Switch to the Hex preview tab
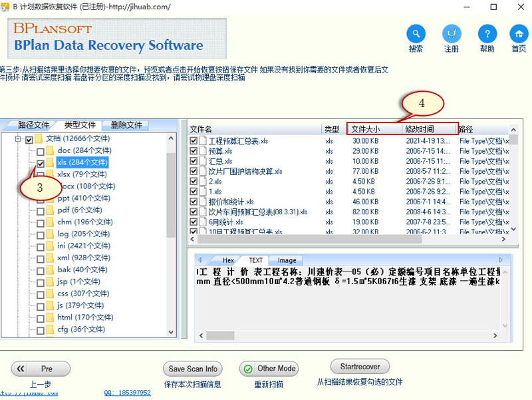The width and height of the screenshot is (532, 400). coord(227,260)
